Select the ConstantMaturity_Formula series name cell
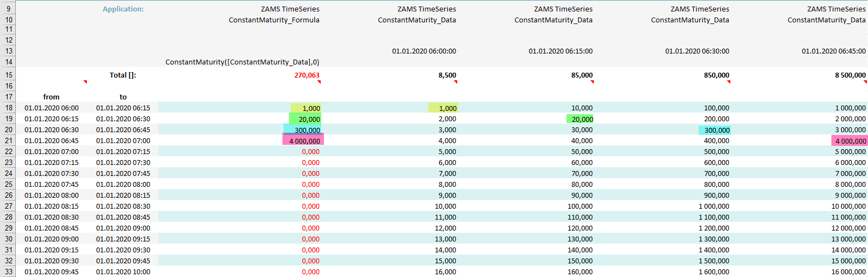868x277 pixels. pos(274,20)
